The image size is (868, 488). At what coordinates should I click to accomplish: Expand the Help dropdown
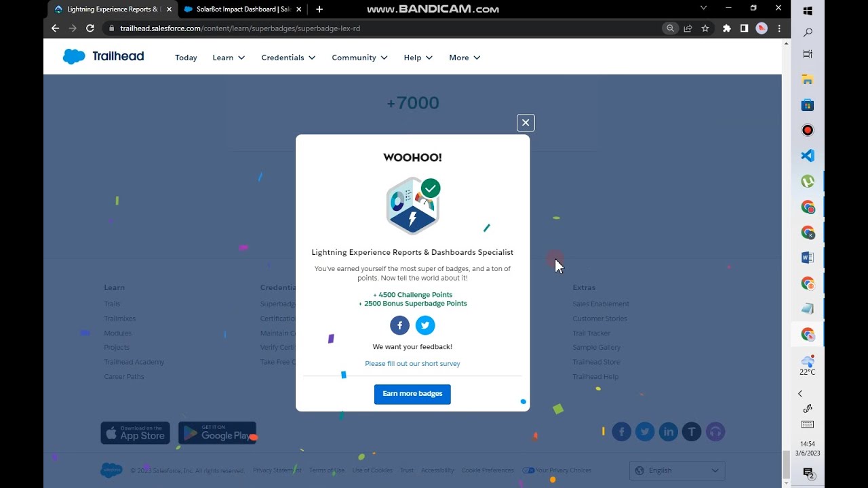[x=418, y=58]
